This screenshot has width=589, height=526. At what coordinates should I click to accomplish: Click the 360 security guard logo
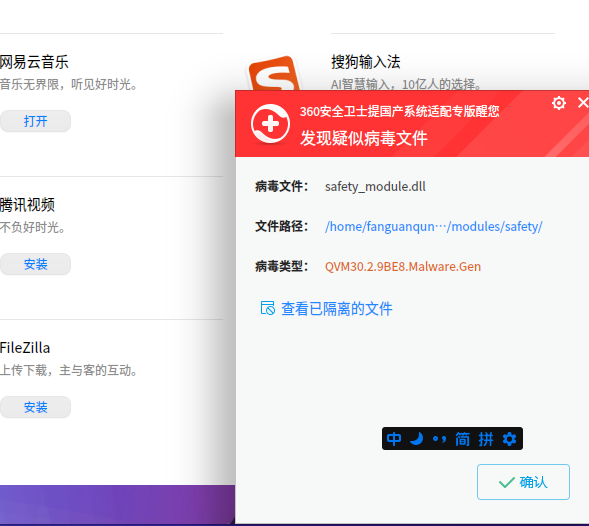270,124
